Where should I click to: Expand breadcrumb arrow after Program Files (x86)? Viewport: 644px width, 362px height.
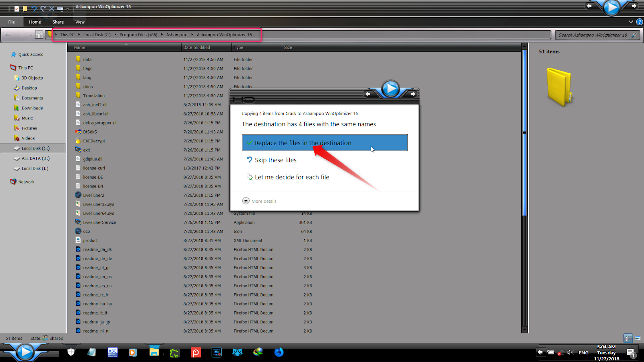pos(162,35)
